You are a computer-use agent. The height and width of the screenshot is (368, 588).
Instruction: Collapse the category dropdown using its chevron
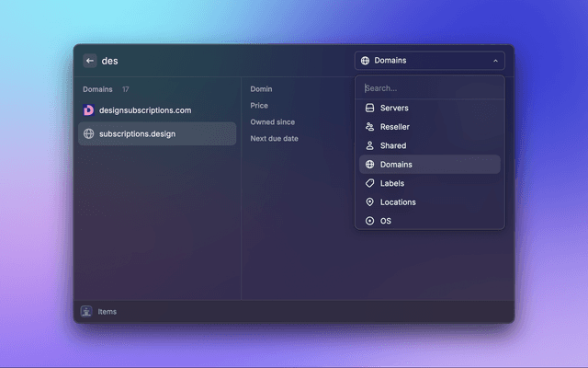pos(496,61)
